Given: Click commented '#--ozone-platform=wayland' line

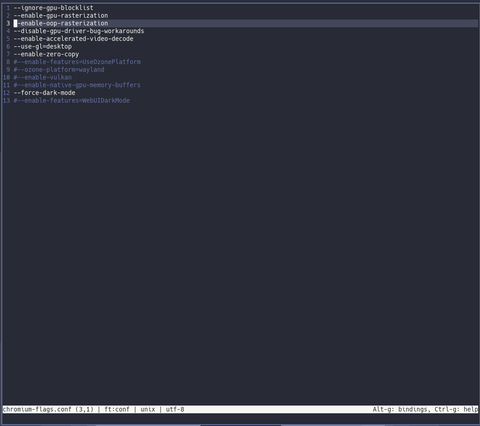Looking at the screenshot, I should click(59, 69).
